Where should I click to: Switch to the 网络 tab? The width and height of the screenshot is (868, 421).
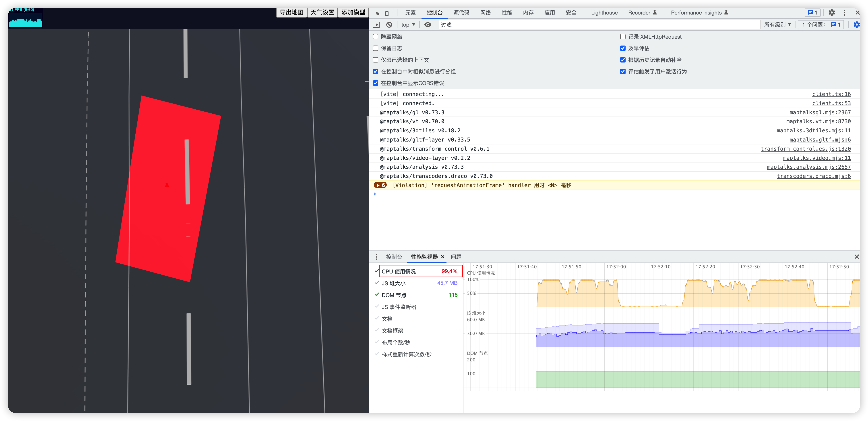485,13
